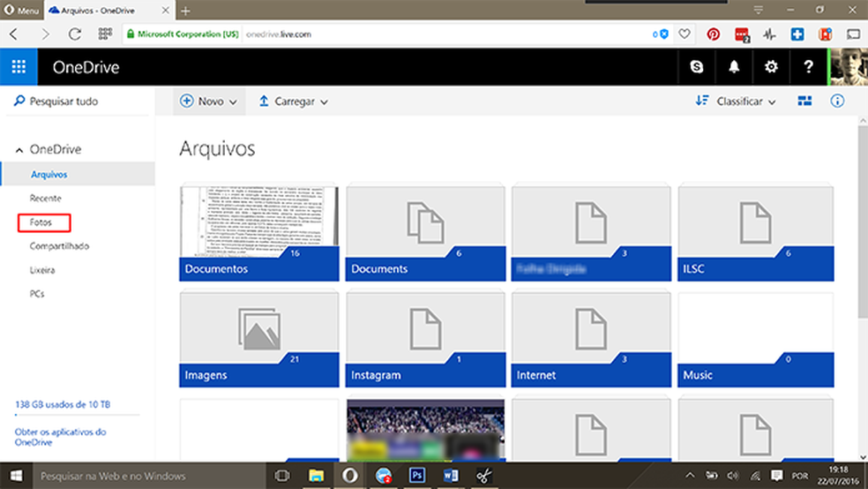Screen dimensions: 868x489
Task: Click the OneDrive title in the header
Action: [86, 67]
